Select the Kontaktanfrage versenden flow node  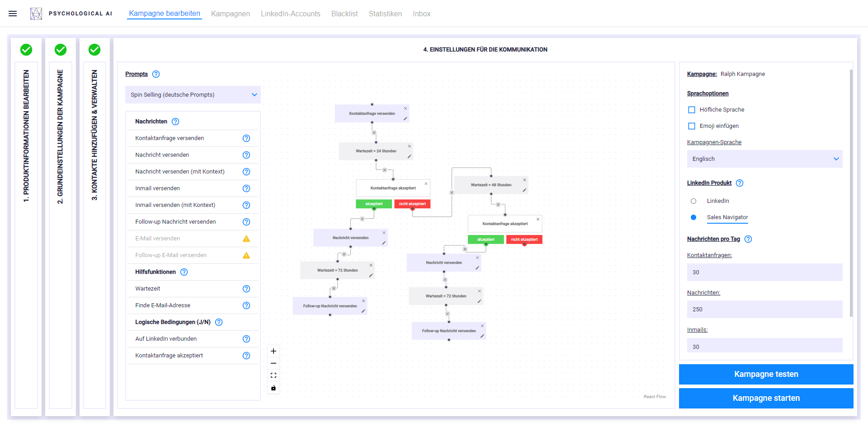point(372,113)
